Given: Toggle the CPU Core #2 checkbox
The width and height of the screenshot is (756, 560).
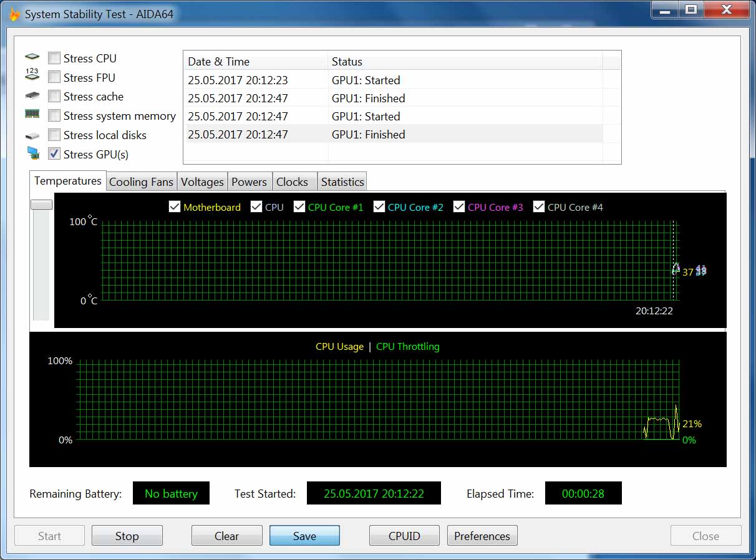Looking at the screenshot, I should [x=379, y=207].
